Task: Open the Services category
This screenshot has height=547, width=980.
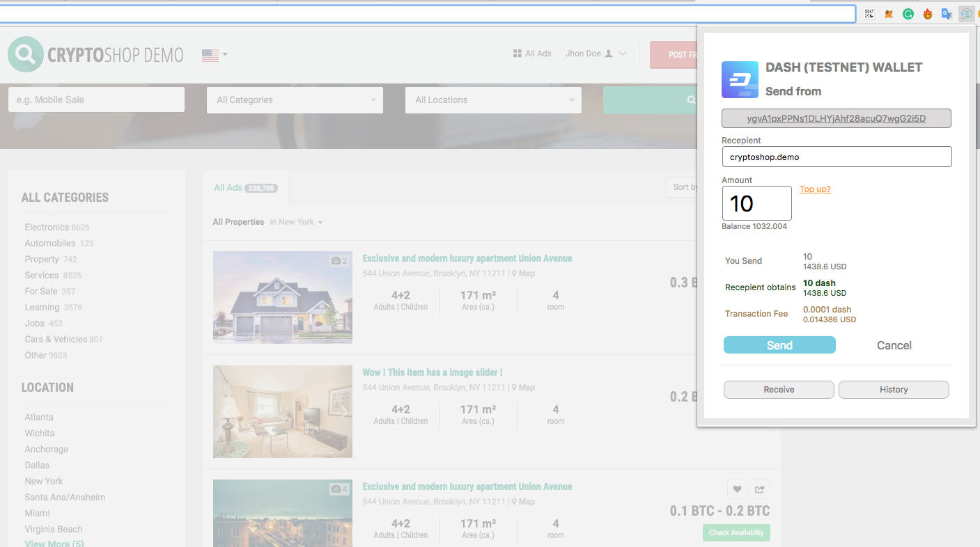Action: pos(42,275)
